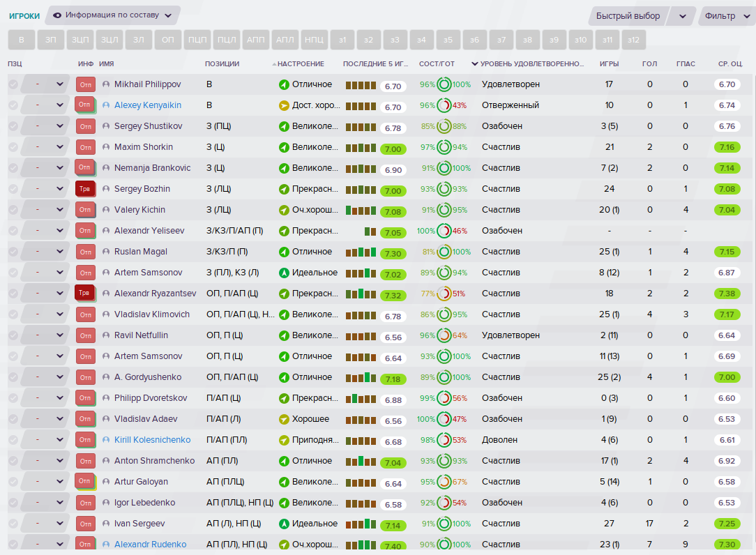Open the player profile icon next to Ivan Sergeev
756x555 pixels.
pos(106,524)
